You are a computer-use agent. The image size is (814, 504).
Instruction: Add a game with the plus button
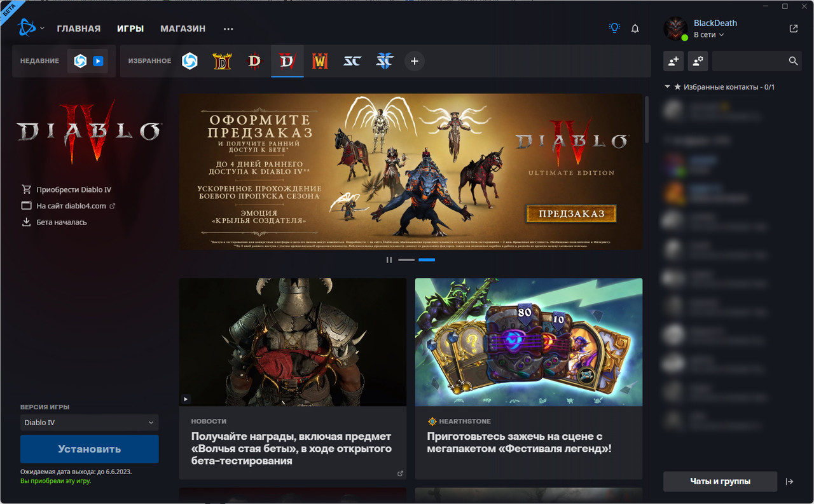click(x=415, y=61)
